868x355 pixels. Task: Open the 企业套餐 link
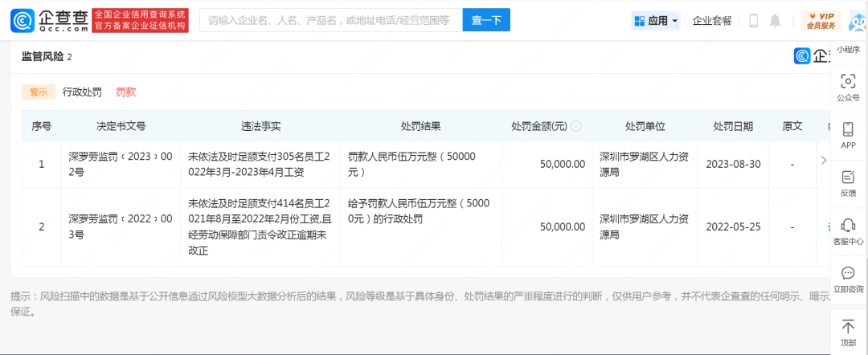click(712, 21)
